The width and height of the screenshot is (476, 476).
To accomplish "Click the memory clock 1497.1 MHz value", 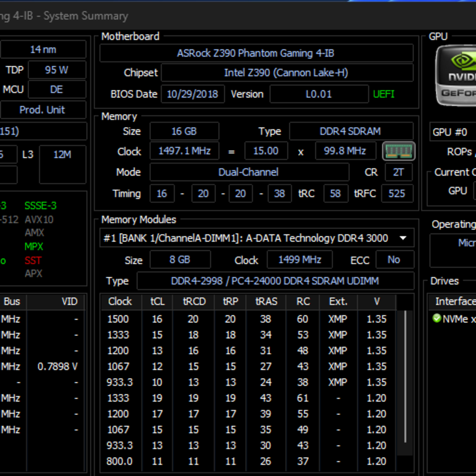I will pos(184,151).
